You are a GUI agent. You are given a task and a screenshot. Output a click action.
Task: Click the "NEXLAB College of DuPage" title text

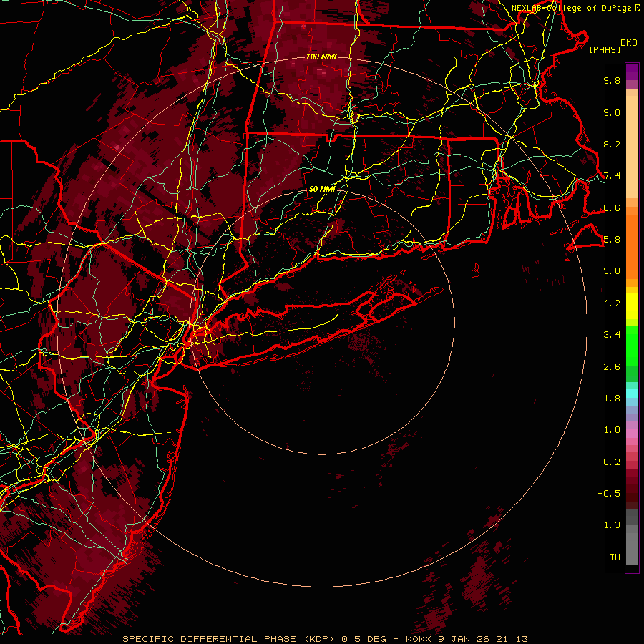pyautogui.click(x=572, y=8)
